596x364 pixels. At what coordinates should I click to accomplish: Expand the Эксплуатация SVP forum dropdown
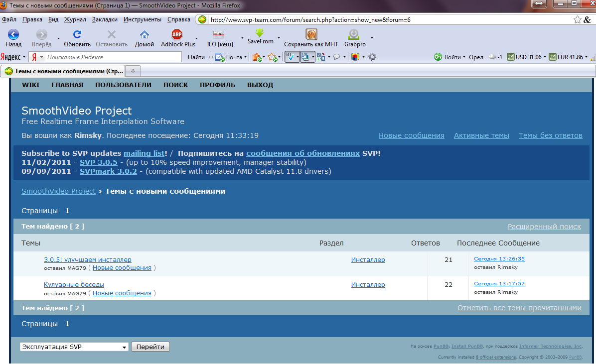(x=74, y=347)
